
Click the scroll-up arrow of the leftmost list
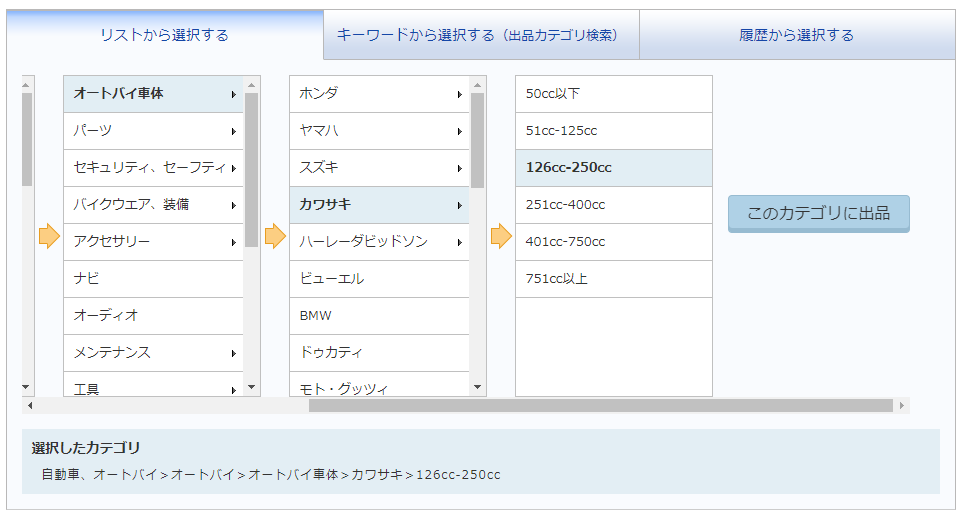[x=26, y=85]
